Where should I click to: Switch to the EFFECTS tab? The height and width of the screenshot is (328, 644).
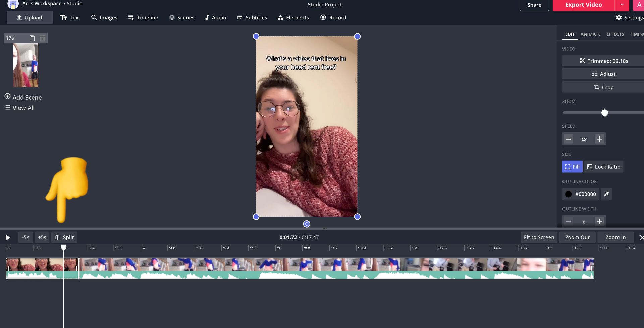(x=615, y=34)
